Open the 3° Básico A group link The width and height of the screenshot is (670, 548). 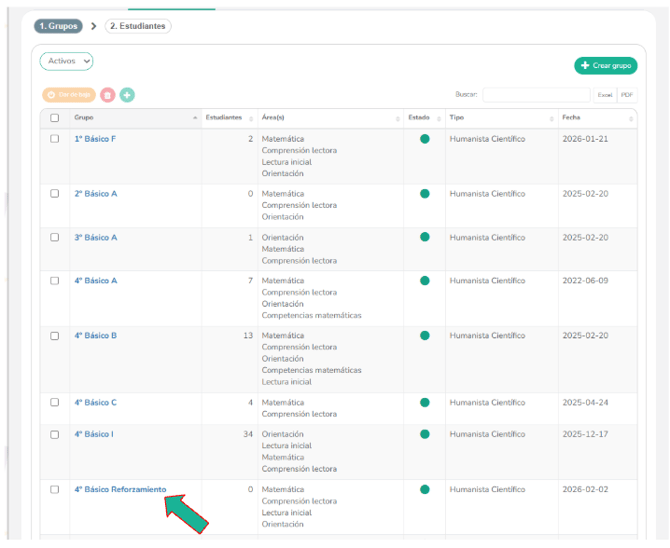[96, 238]
